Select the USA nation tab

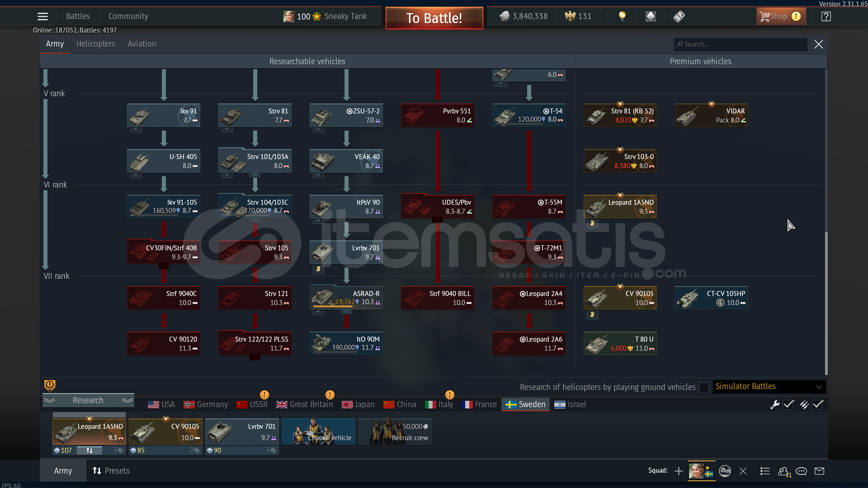click(x=161, y=404)
